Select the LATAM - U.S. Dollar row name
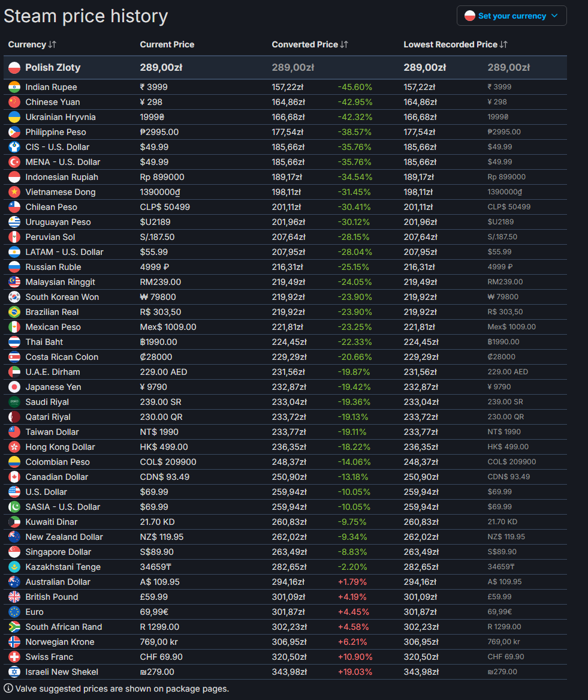This screenshot has width=588, height=700. coord(64,253)
